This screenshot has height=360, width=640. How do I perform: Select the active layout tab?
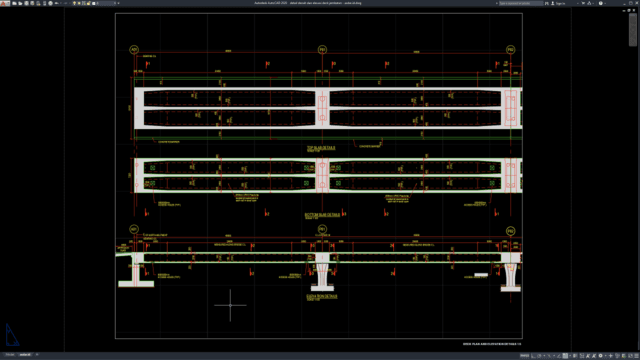point(25,355)
